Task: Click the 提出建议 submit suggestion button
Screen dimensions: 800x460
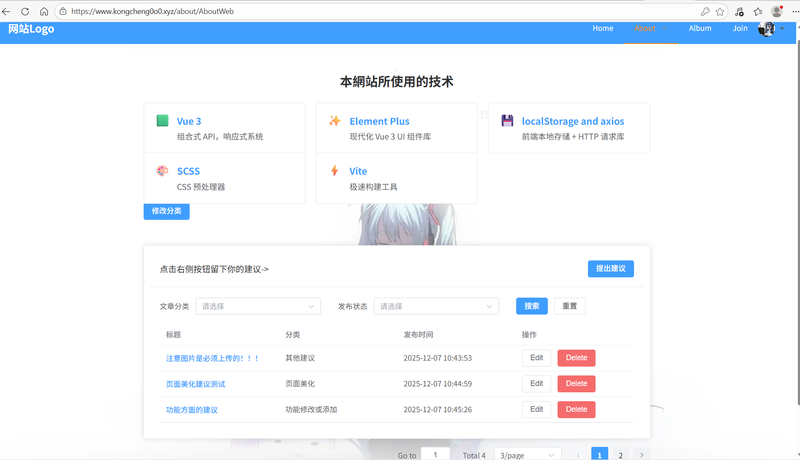Action: (610, 269)
